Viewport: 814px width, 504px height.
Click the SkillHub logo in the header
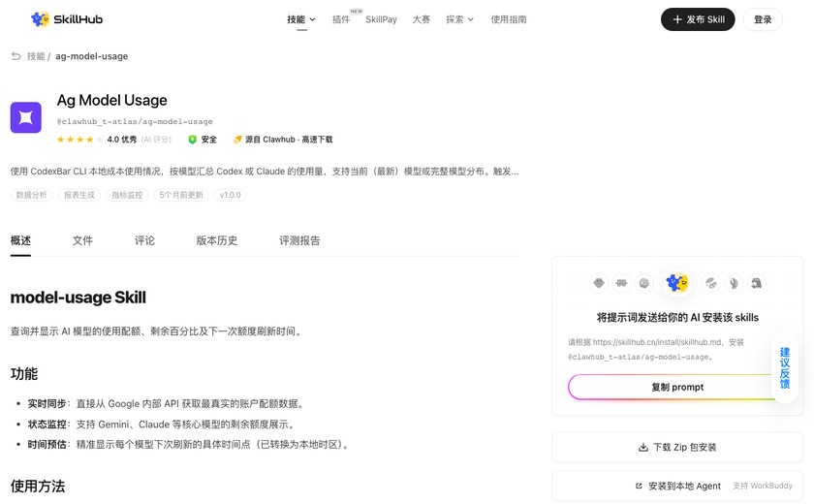click(x=67, y=19)
